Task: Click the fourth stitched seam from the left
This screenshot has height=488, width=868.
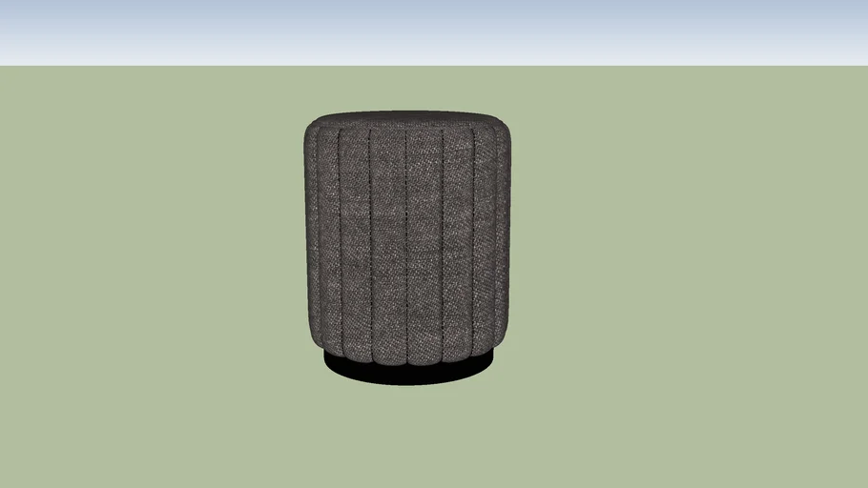Action: (443, 238)
